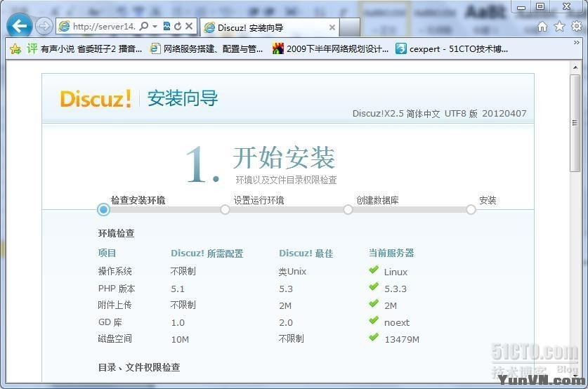Click the PHP 版本 row label

[117, 289]
